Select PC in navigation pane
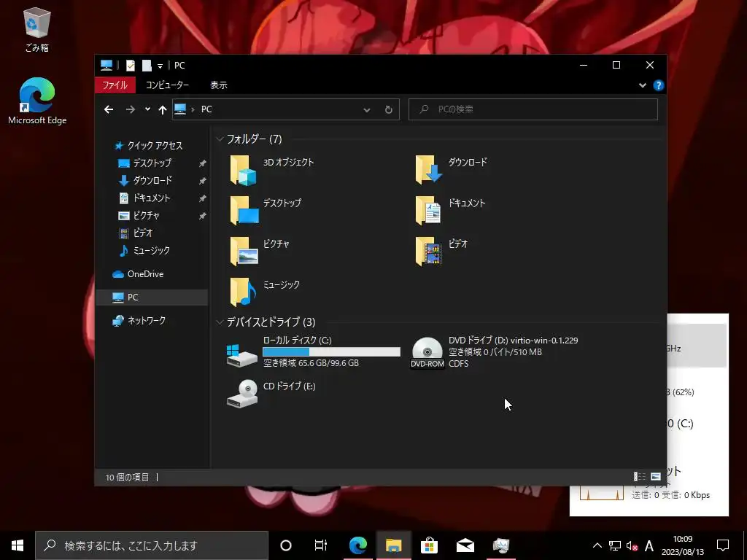747x560 pixels. (x=152, y=297)
